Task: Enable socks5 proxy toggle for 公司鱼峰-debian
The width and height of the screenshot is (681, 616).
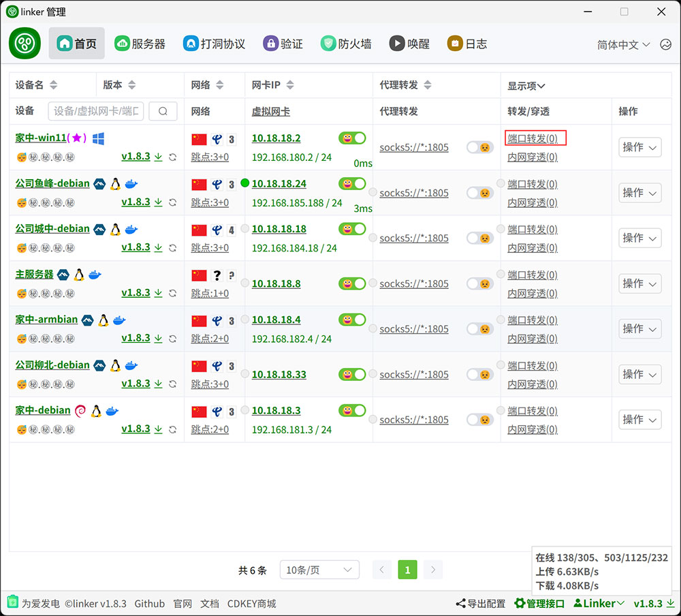Action: pyautogui.click(x=480, y=193)
